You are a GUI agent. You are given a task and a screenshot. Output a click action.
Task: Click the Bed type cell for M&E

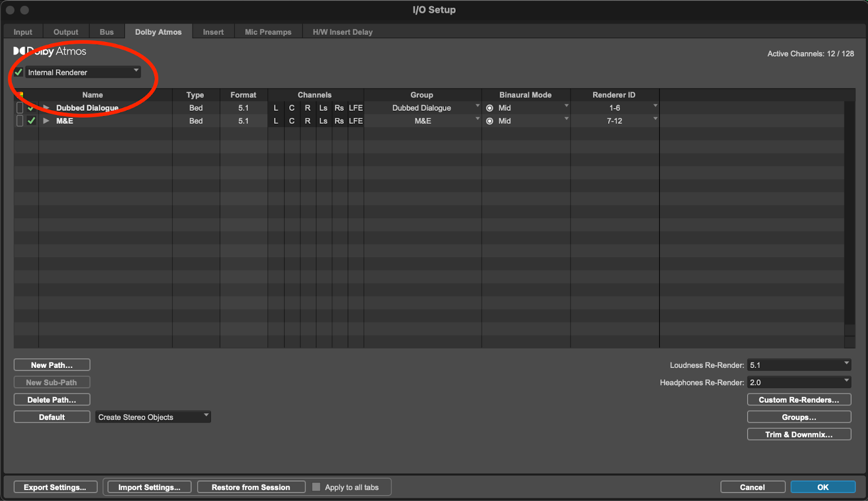click(196, 121)
